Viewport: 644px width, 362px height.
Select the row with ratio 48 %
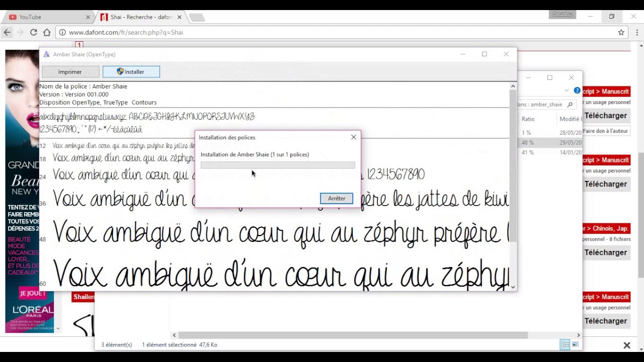point(550,143)
